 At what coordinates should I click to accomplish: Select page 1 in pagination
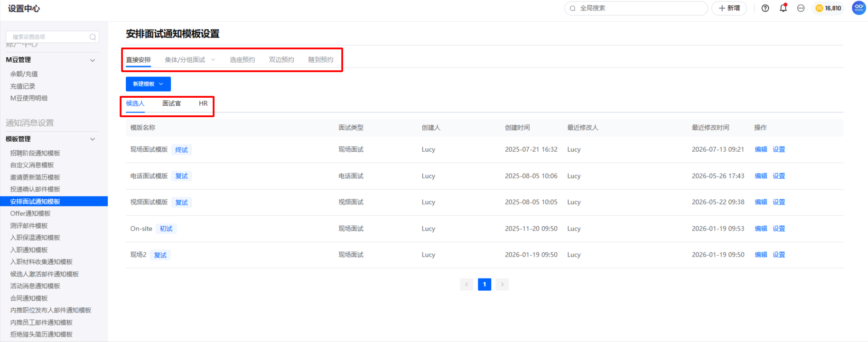click(x=485, y=284)
